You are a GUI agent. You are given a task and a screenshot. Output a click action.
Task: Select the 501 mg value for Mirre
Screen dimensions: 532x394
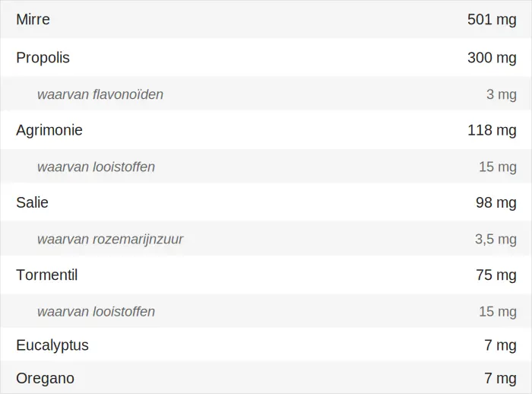pos(492,20)
